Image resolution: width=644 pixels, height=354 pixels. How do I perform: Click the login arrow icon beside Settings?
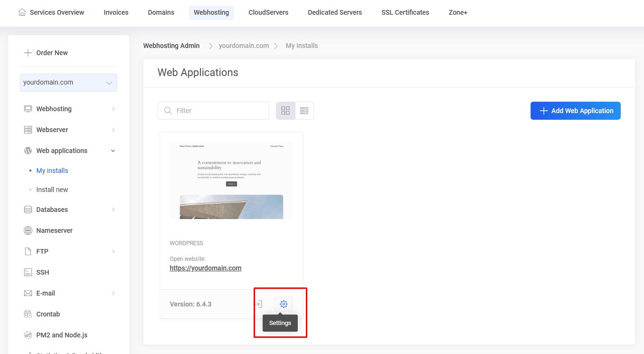[259, 304]
